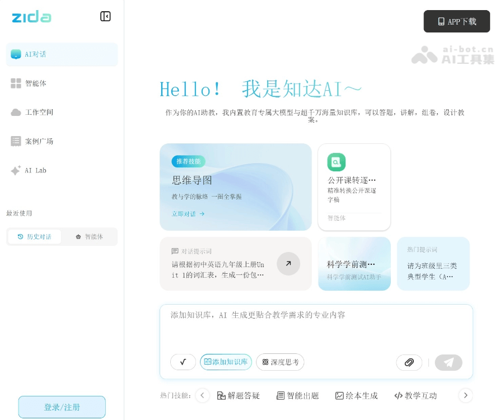Viewport: 504px width, 420px height.
Task: Switch to the 历史对话 tab
Action: pos(34,236)
